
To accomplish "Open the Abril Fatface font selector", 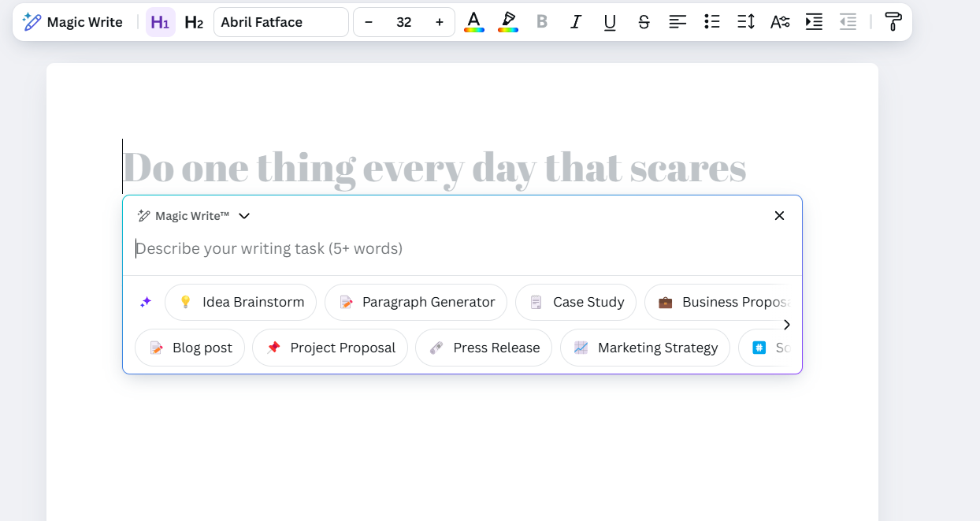I will click(281, 22).
